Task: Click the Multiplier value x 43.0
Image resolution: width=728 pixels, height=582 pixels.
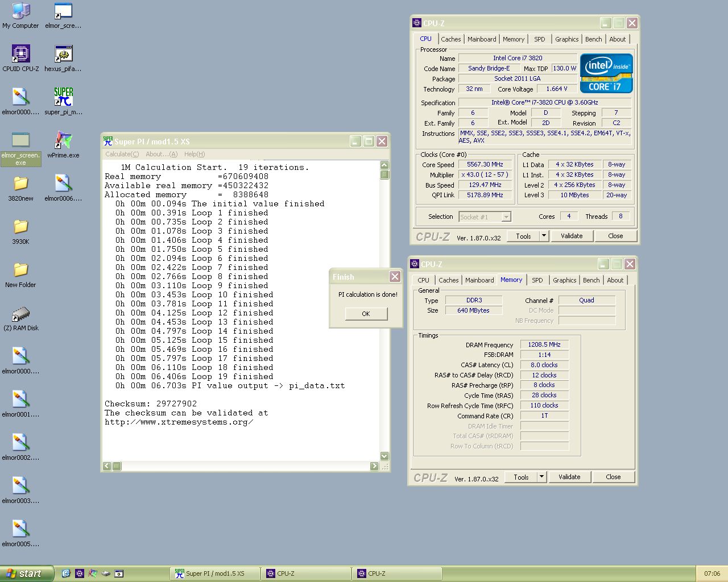Action: 485,174
